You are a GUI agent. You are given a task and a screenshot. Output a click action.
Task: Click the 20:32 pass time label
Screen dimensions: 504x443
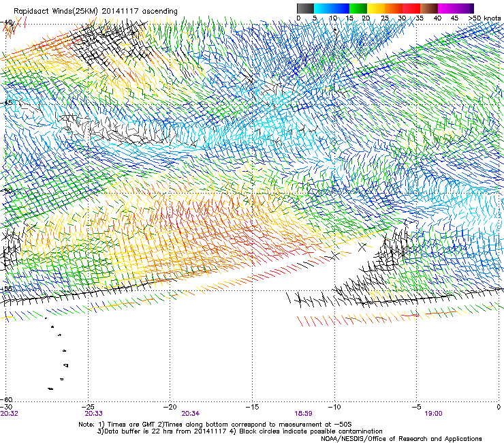(10, 414)
